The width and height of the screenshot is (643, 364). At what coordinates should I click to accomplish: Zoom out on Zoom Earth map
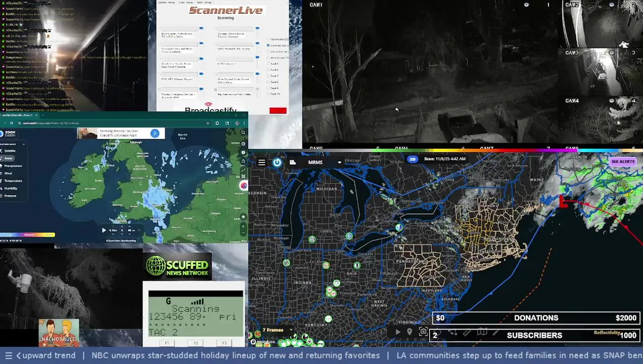click(243, 232)
